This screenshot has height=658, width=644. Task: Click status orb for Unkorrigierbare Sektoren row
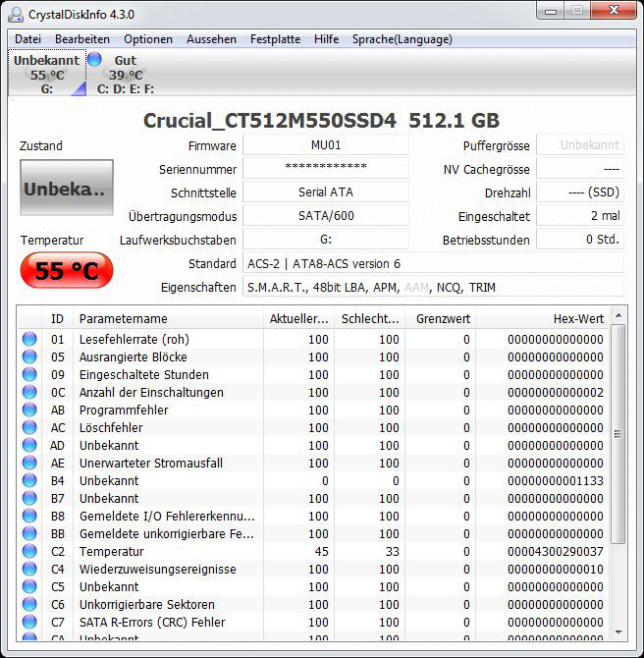pyautogui.click(x=29, y=604)
